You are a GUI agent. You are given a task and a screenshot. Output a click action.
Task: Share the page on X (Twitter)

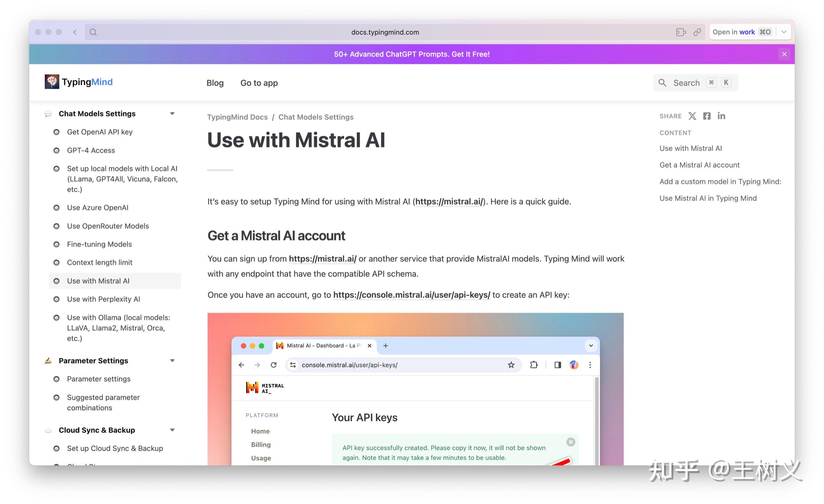(x=692, y=116)
